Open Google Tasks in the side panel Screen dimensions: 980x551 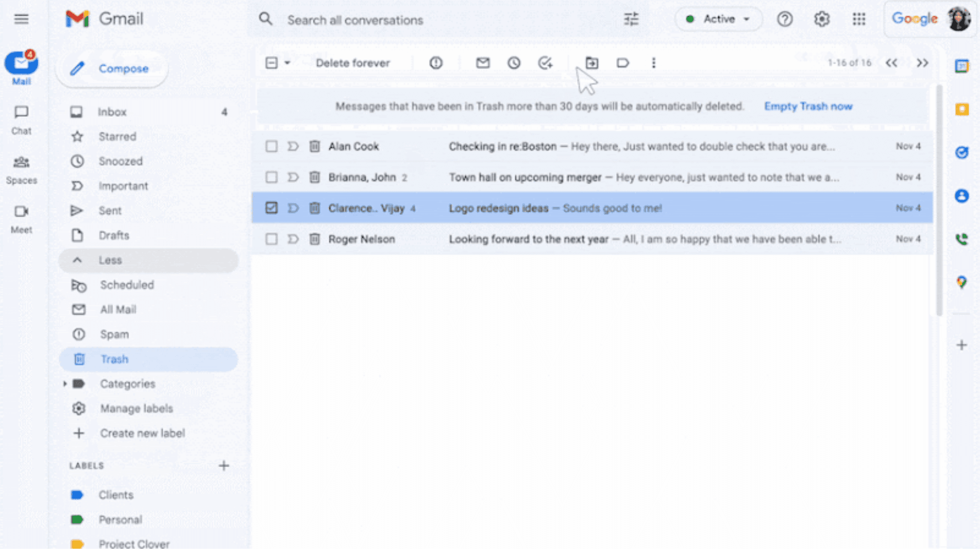(962, 152)
